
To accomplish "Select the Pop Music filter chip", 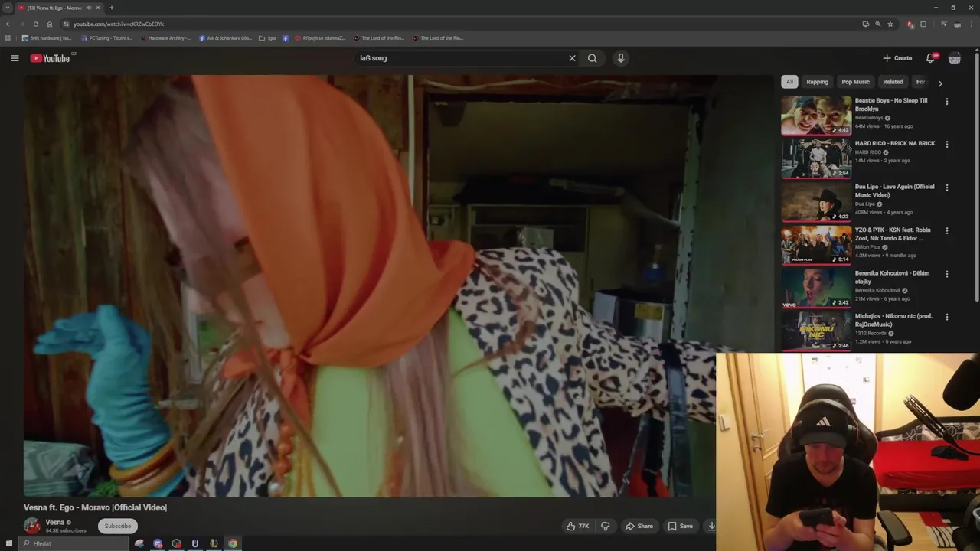I will [x=855, y=82].
